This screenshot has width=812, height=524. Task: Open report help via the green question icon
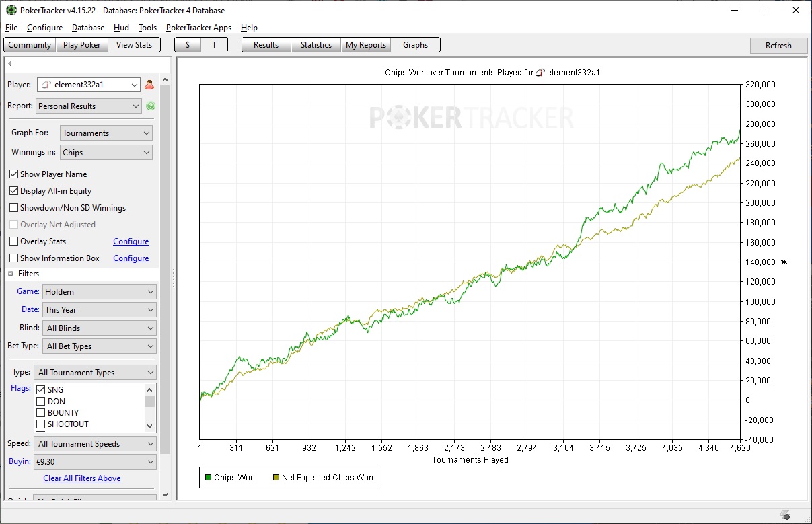coord(151,106)
